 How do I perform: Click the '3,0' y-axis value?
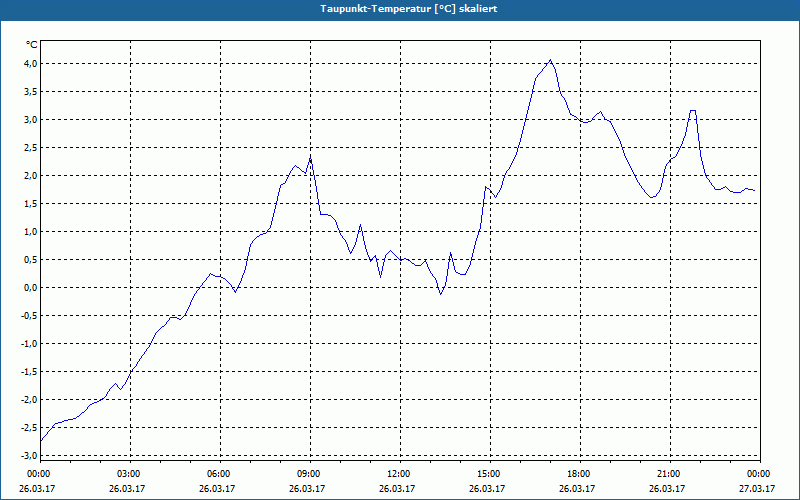point(31,120)
